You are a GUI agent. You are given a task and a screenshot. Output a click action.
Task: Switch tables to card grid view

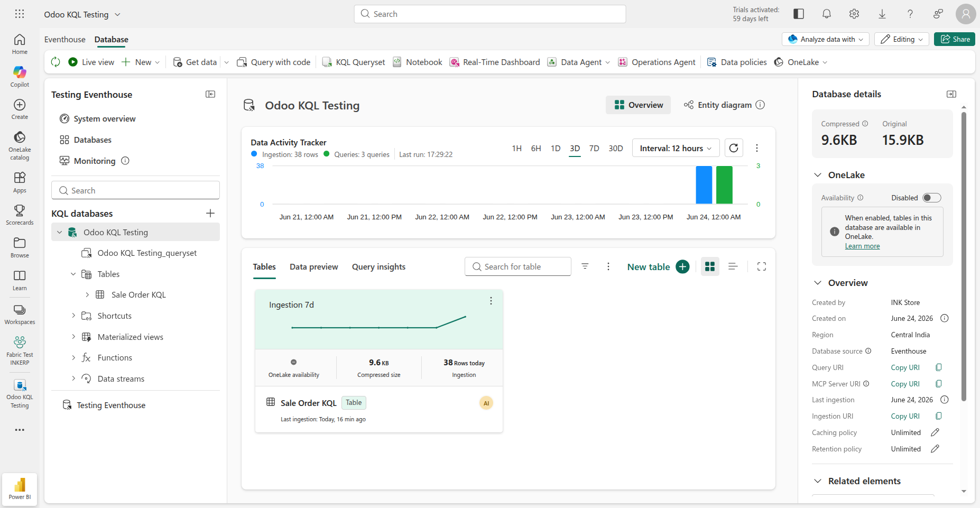(710, 266)
